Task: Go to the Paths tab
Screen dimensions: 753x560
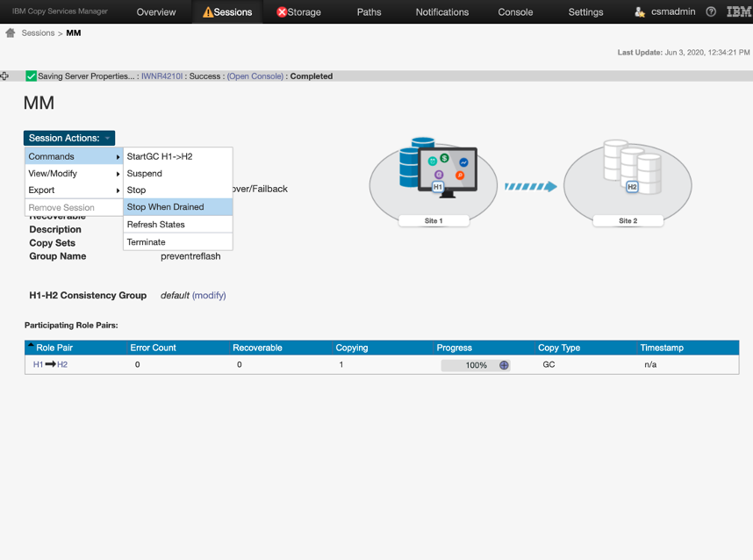Action: tap(369, 12)
